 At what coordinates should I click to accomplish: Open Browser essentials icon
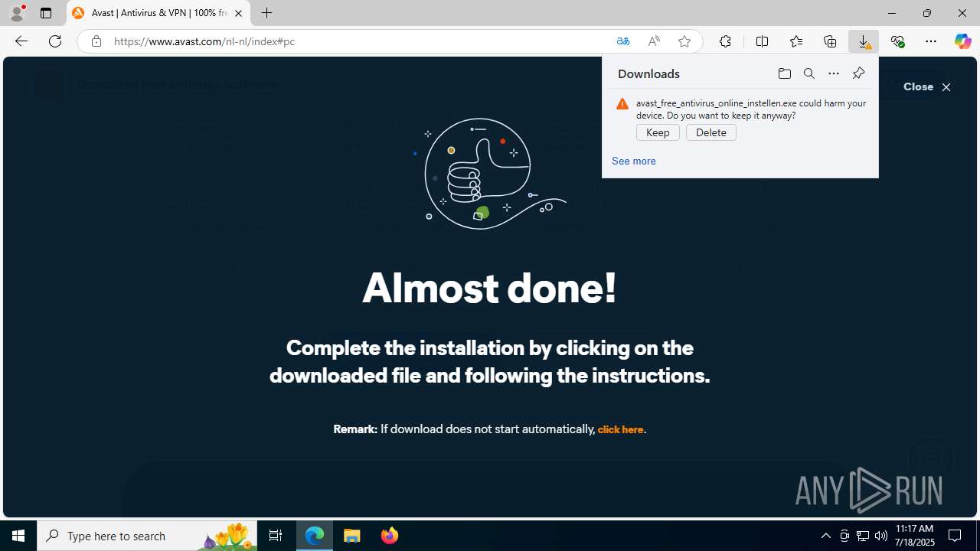[897, 41]
